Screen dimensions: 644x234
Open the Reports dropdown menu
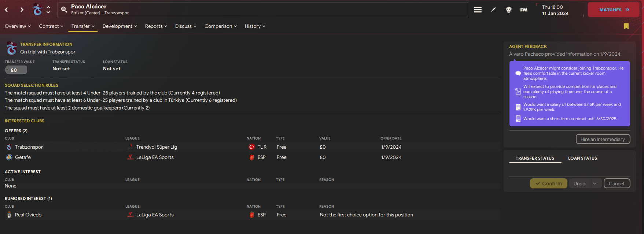pos(156,26)
